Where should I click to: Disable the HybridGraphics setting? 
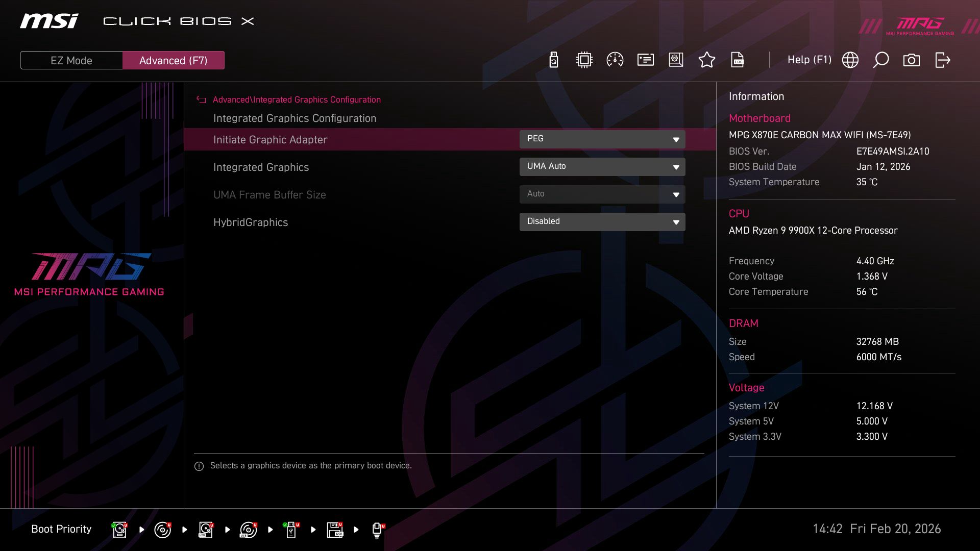(x=602, y=221)
